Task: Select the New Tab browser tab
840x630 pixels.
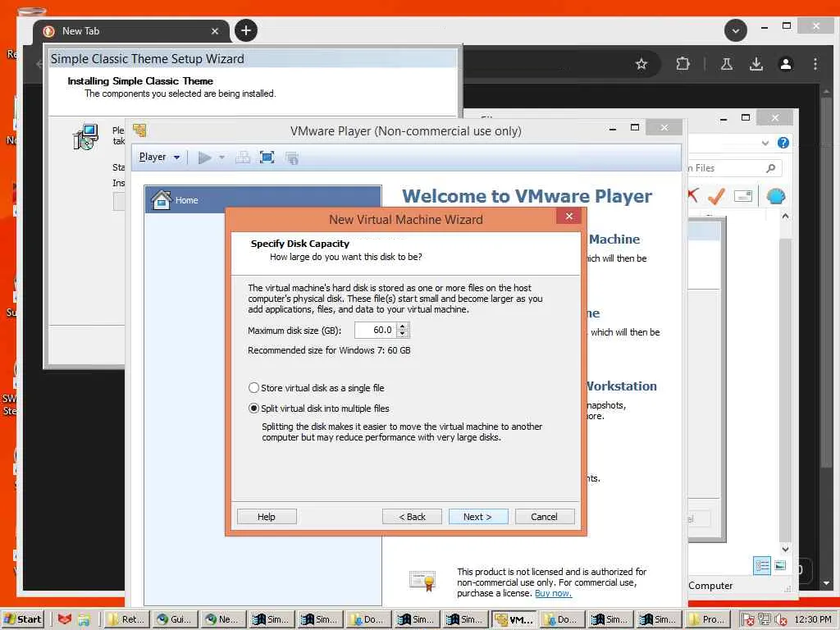Action: coord(131,31)
